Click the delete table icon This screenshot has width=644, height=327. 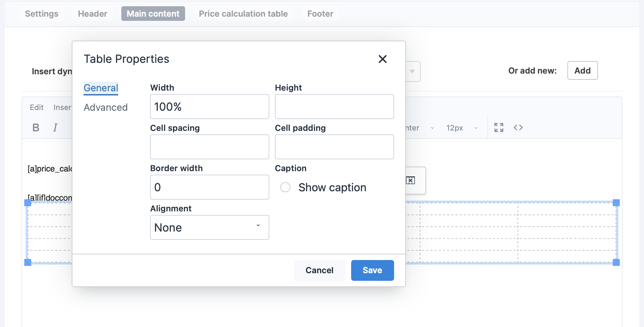[410, 181]
